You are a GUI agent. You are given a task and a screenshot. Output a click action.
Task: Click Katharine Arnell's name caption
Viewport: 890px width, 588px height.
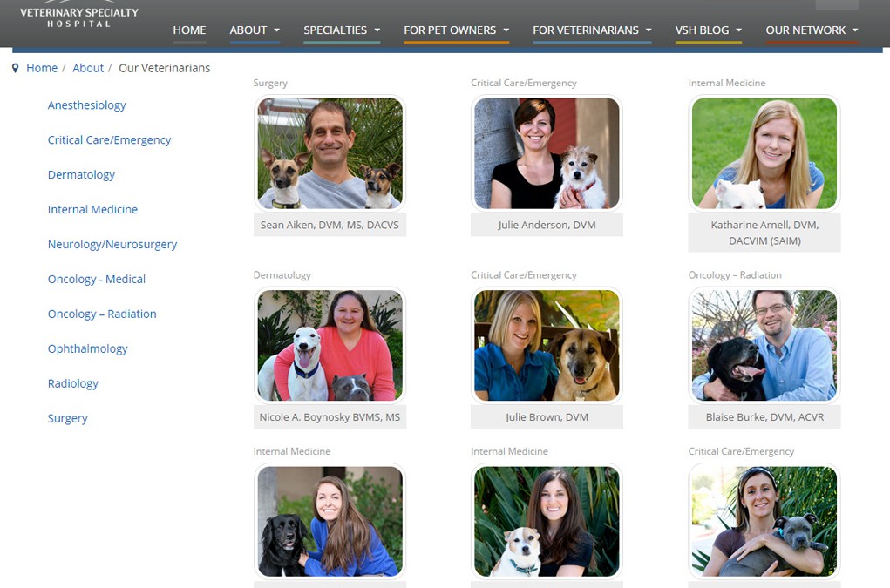click(764, 233)
